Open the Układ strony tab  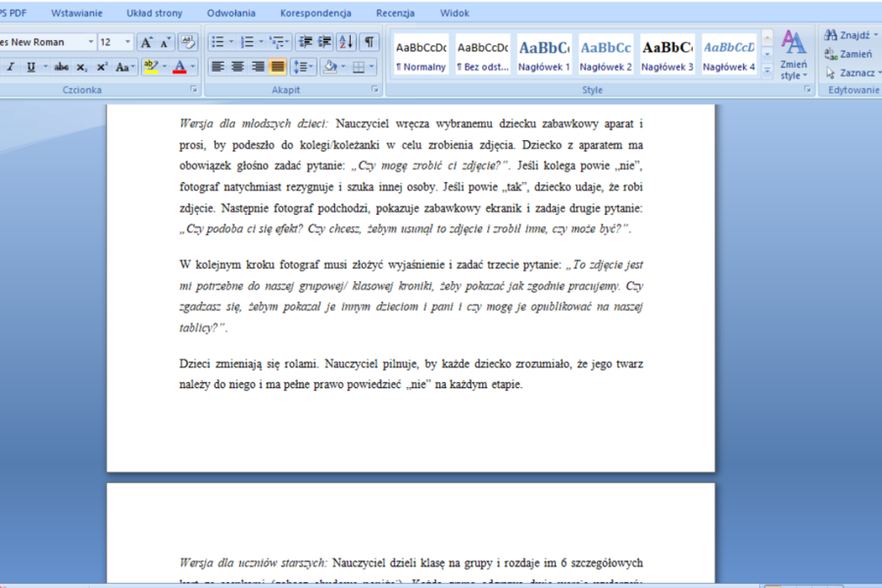pos(154,13)
